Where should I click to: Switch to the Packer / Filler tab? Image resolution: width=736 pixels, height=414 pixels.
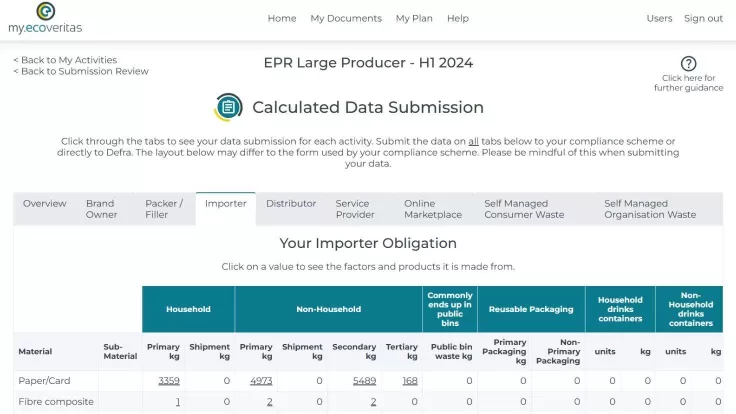tap(164, 209)
